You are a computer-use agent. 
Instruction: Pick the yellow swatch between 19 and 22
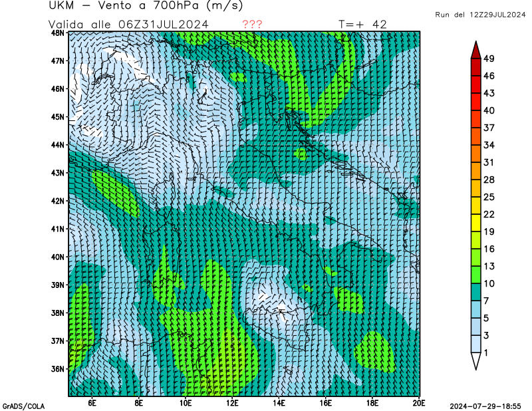coord(476,222)
